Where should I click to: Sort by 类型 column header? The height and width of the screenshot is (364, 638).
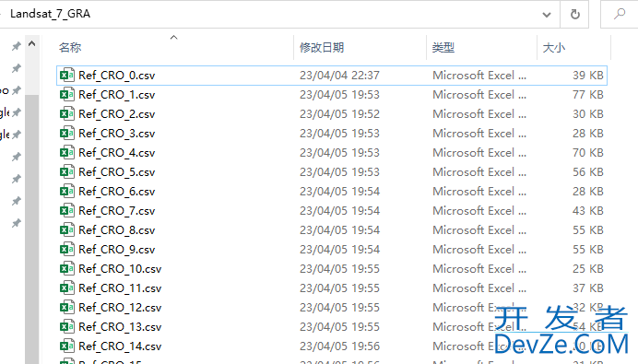(x=443, y=48)
